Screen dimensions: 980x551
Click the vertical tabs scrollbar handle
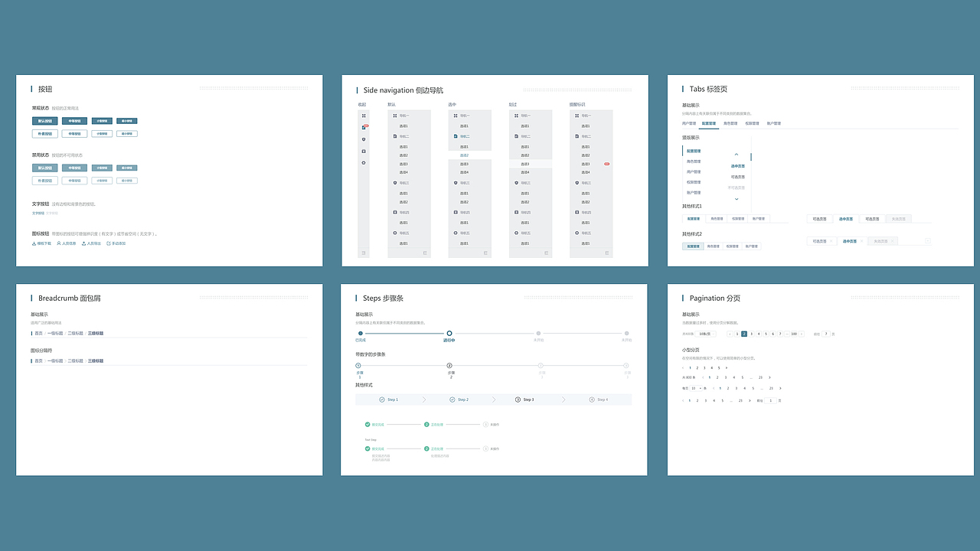[x=751, y=157]
